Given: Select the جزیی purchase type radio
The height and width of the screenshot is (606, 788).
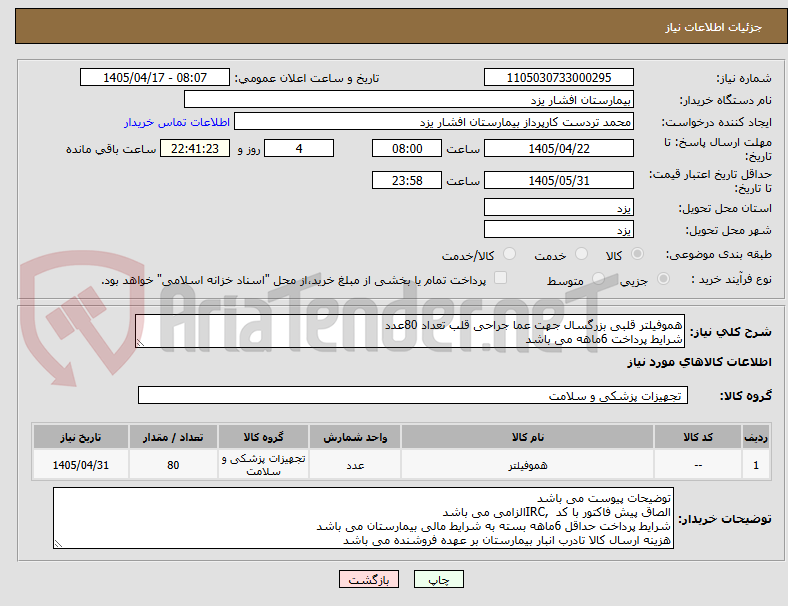Looking at the screenshot, I should 663,279.
